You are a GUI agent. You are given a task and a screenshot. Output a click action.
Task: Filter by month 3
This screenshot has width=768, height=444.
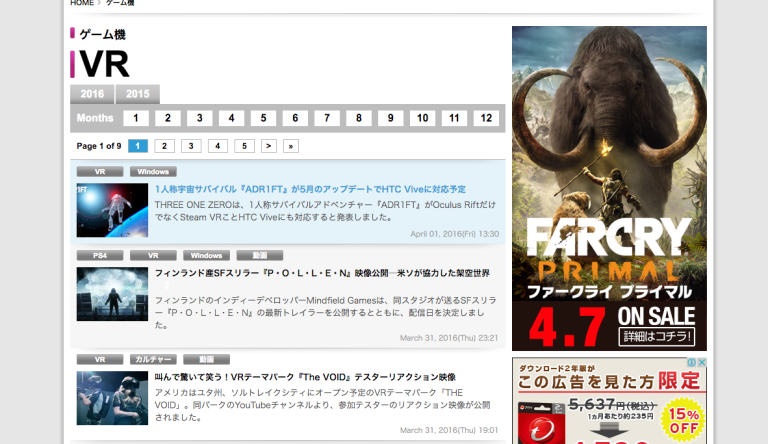tap(199, 118)
